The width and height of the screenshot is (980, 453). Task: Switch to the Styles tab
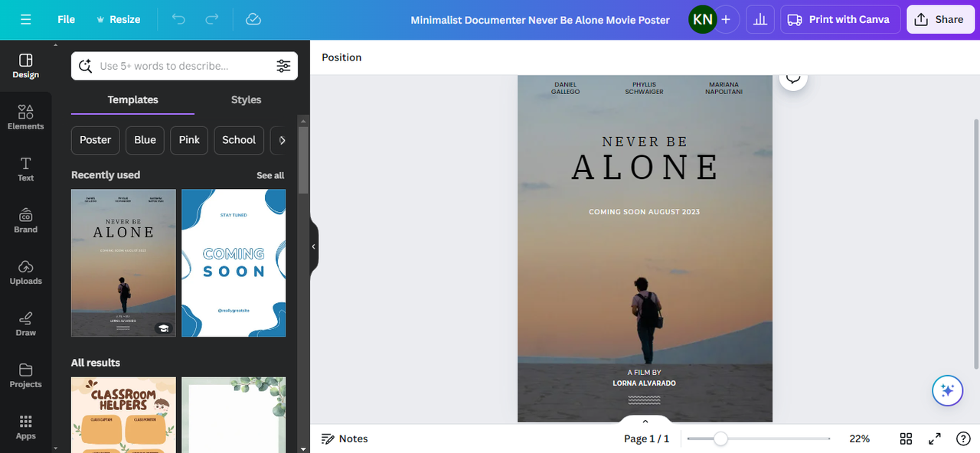pos(246,99)
